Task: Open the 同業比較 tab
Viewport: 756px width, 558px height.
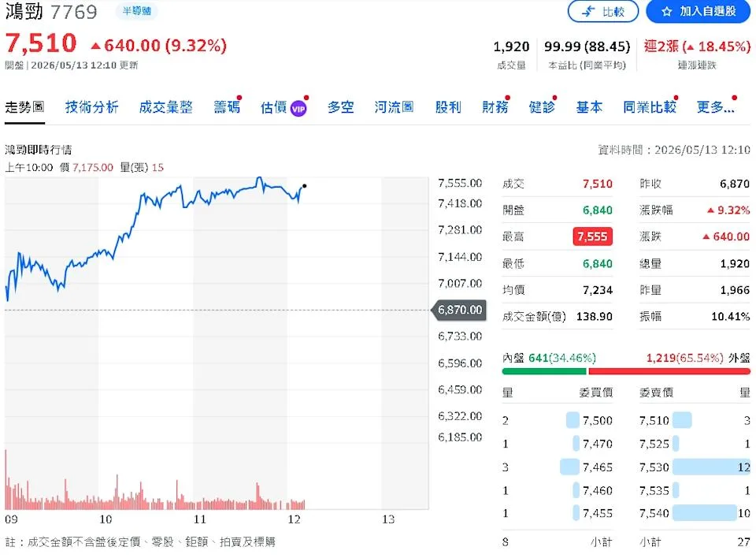Action: point(650,107)
